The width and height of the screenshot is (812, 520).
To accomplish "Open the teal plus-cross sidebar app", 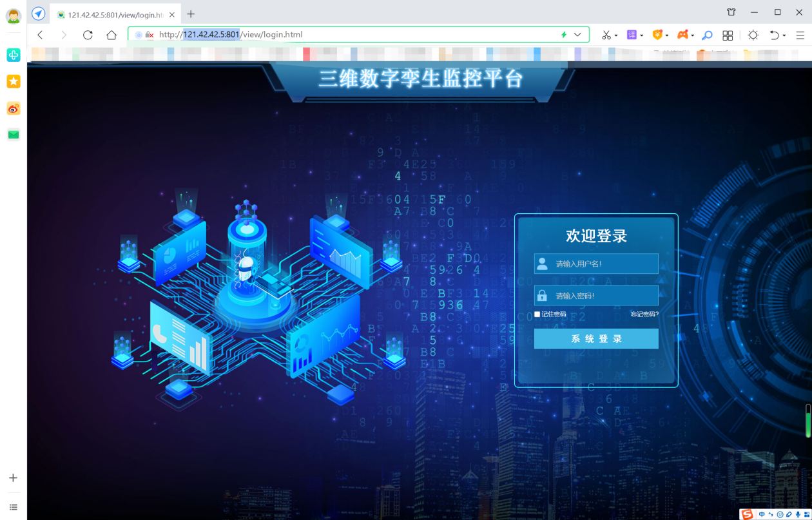I will click(14, 55).
